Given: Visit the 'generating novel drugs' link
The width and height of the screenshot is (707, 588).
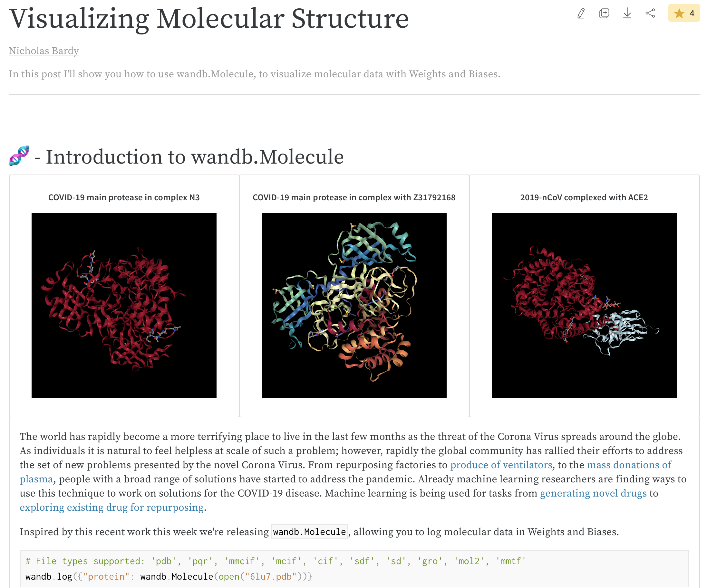Looking at the screenshot, I should (x=593, y=493).
